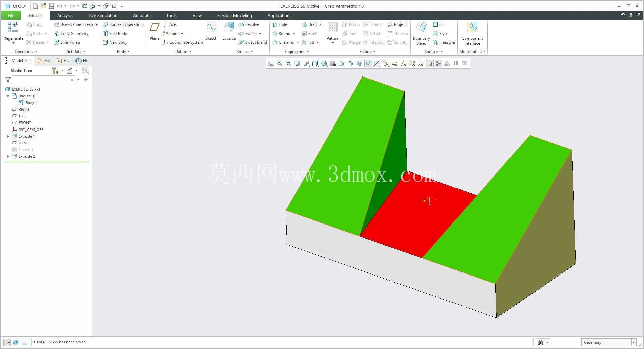
Task: Click the Repaint icon in graphics toolbar
Action: [297, 63]
